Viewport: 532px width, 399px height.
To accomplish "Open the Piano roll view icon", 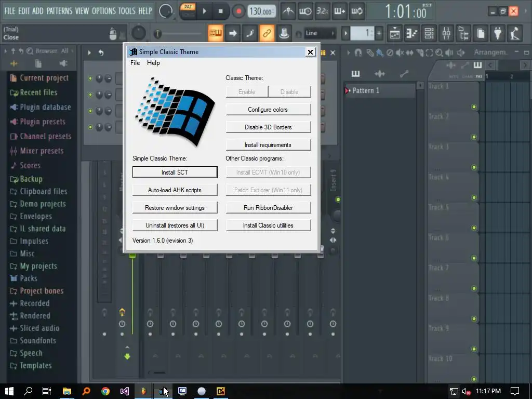I will click(x=412, y=33).
